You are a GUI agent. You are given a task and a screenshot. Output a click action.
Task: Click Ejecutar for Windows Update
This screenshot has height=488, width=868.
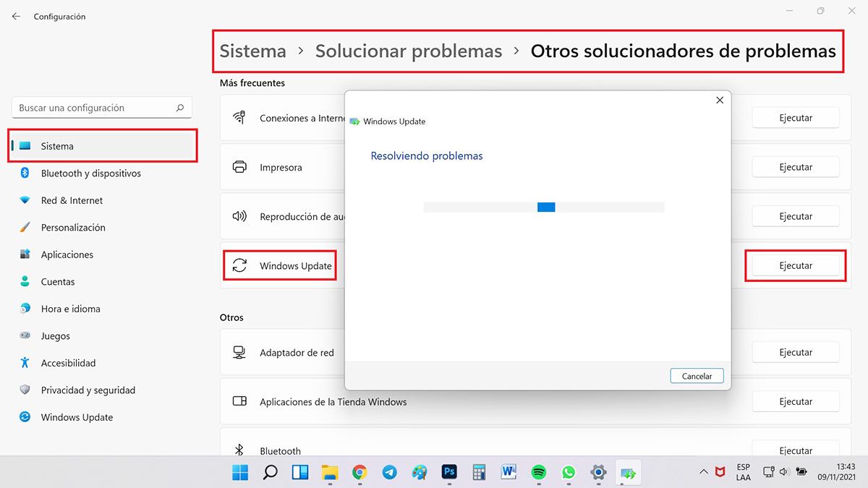(796, 266)
